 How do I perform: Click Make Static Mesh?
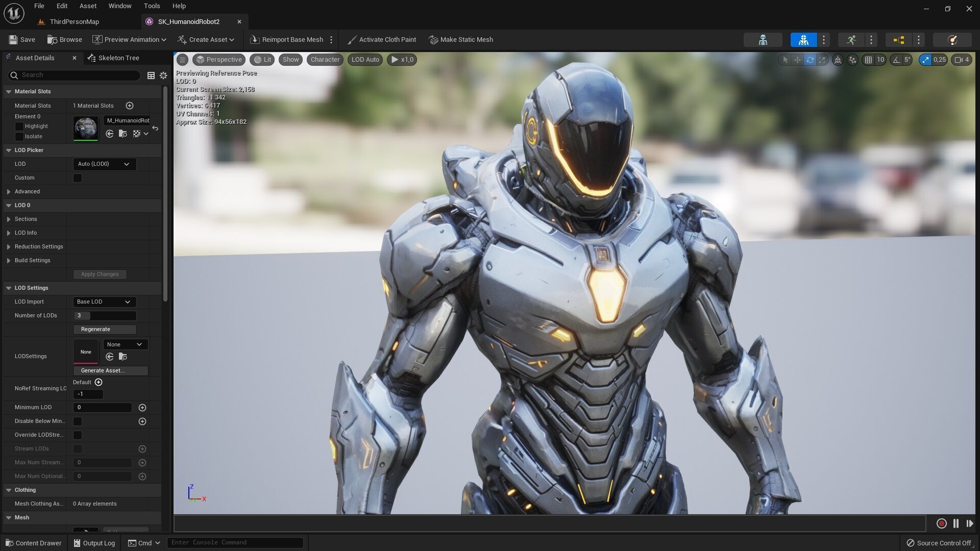pos(461,39)
